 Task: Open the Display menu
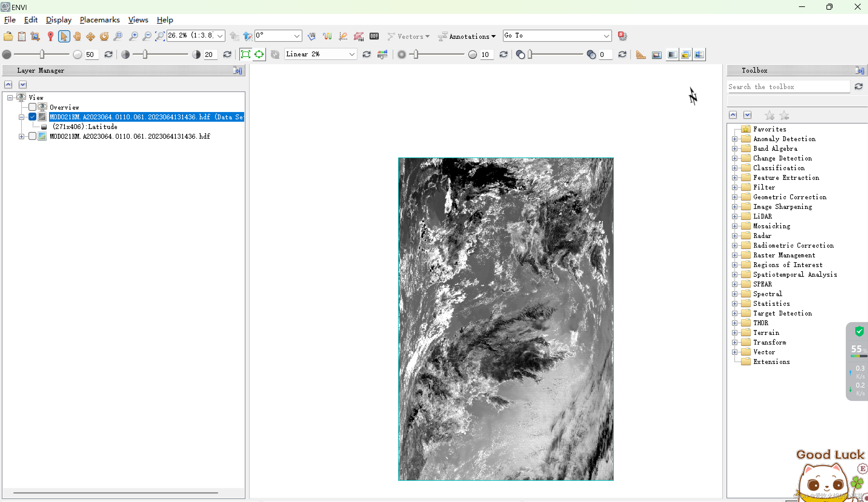pyautogui.click(x=58, y=20)
